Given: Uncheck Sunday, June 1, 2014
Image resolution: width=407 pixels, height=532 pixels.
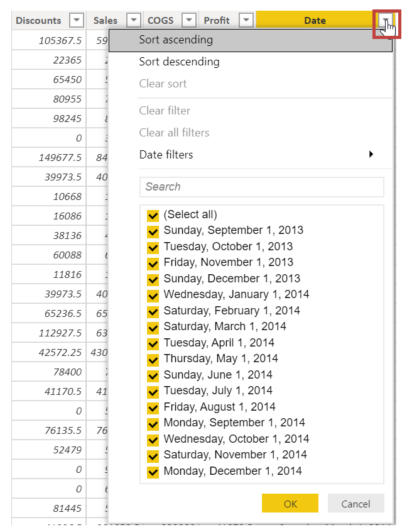Looking at the screenshot, I should tap(153, 375).
